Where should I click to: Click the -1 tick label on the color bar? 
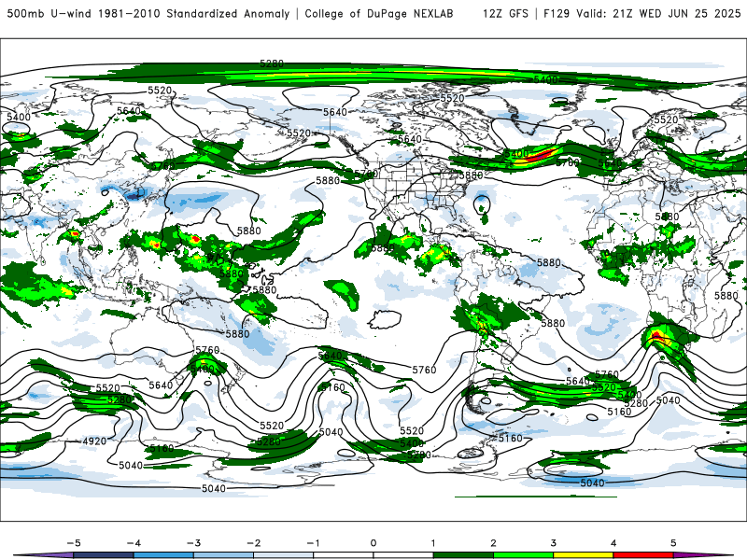pyautogui.click(x=313, y=543)
